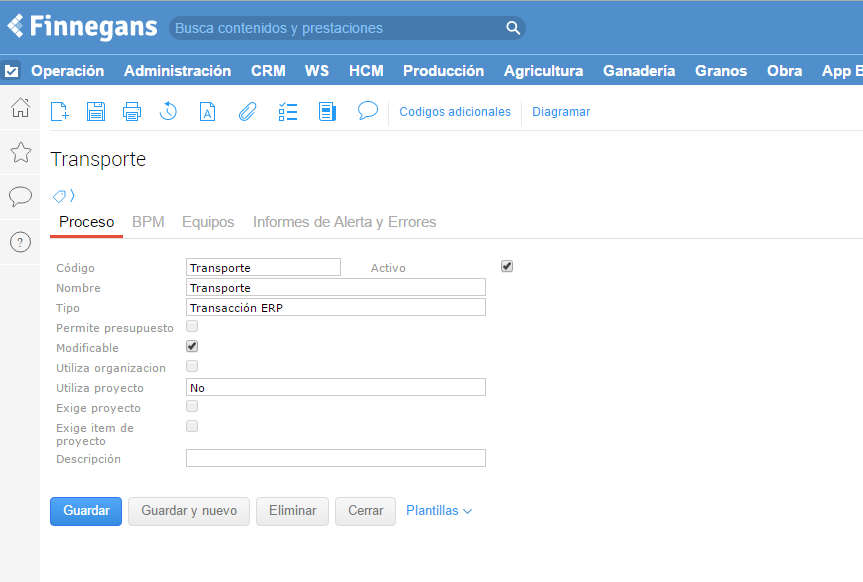Uncheck the Modificable checkbox
863x582 pixels.
tap(192, 346)
